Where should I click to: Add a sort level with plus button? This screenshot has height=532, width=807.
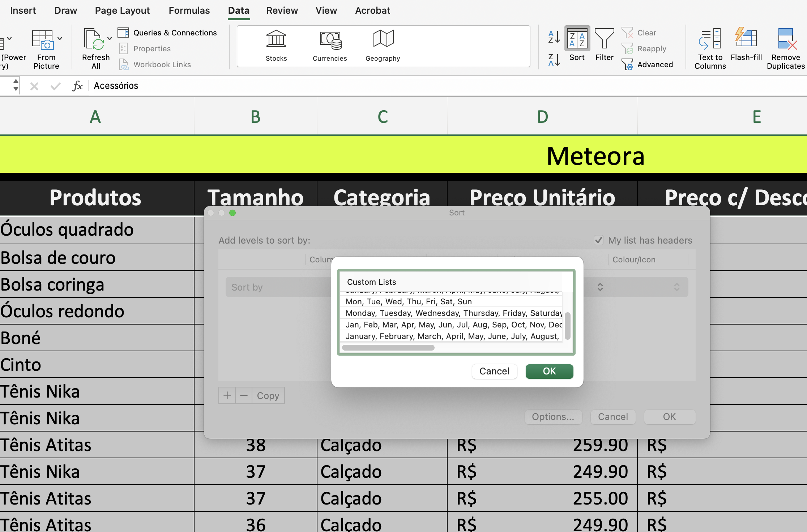(x=227, y=395)
